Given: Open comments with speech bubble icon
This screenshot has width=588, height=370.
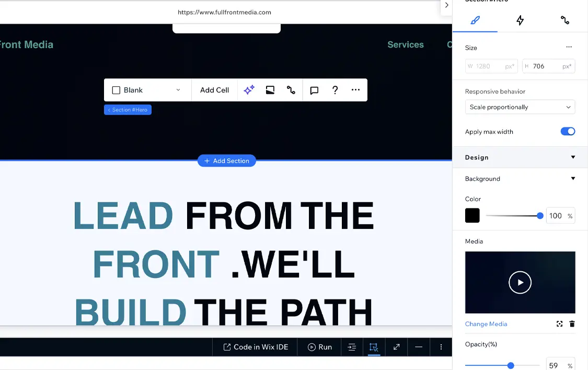Looking at the screenshot, I should coord(314,90).
